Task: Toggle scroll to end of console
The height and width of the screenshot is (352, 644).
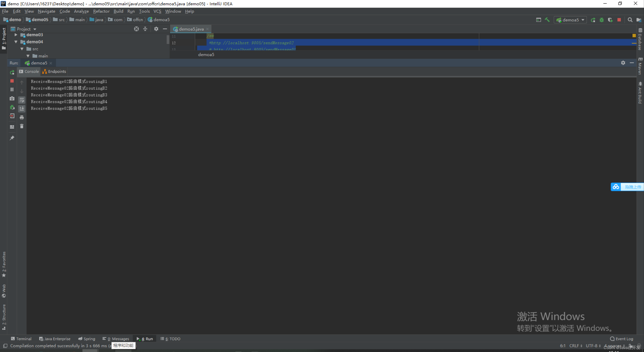Action: tap(22, 109)
